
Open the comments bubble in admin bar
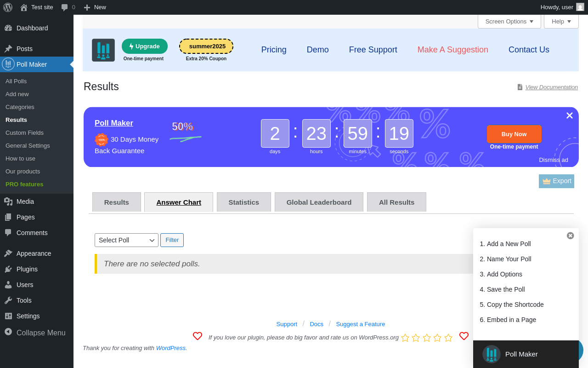pyautogui.click(x=65, y=7)
